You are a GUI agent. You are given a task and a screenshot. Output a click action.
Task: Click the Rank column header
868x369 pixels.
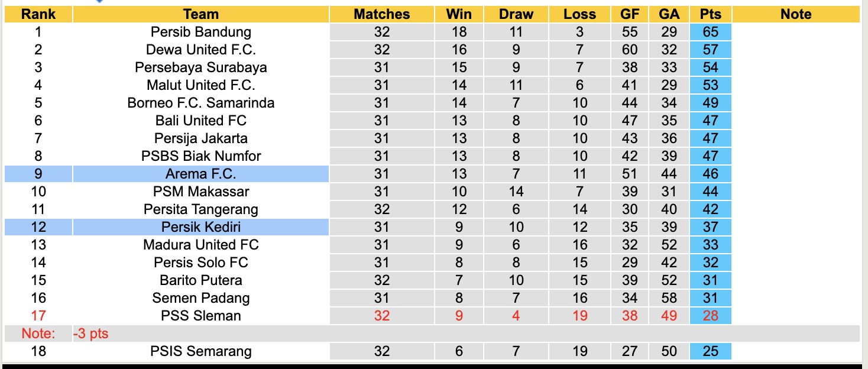click(x=38, y=14)
